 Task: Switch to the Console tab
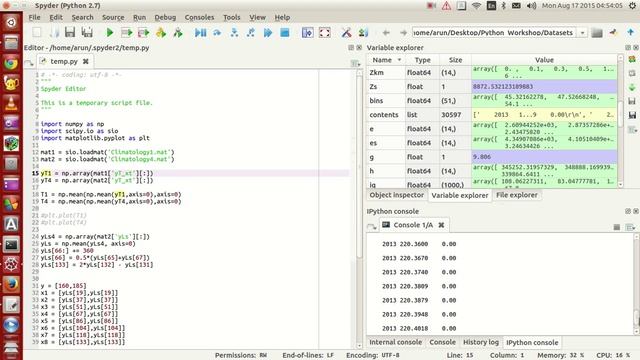(x=442, y=342)
